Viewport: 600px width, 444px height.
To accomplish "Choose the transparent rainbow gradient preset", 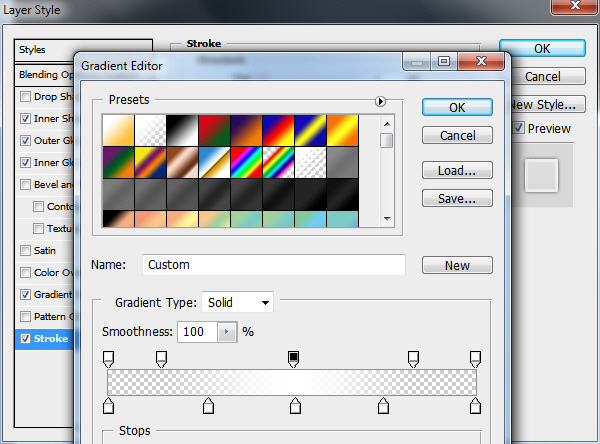I will (279, 163).
